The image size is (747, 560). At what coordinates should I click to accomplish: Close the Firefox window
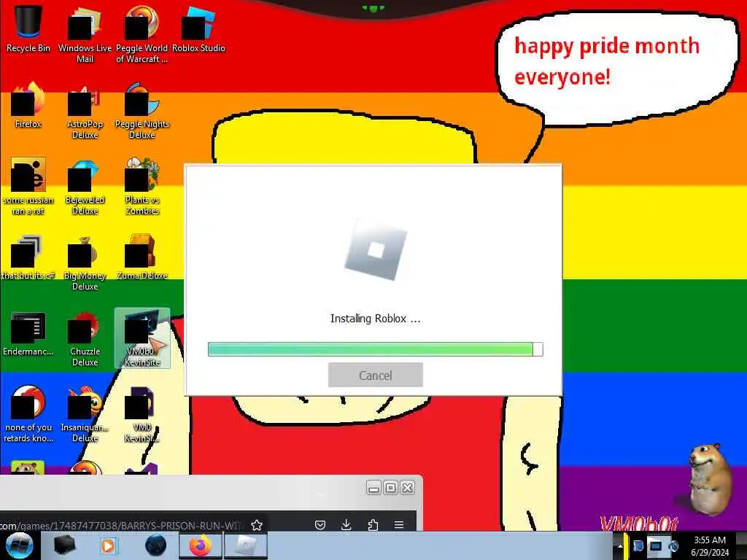tap(408, 488)
